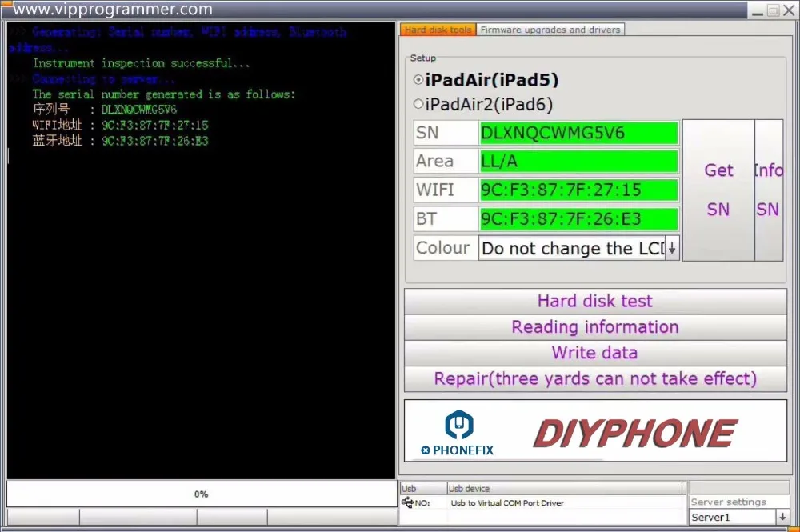The height and width of the screenshot is (532, 800).
Task: Click the Area label cell
Action: [x=446, y=161]
